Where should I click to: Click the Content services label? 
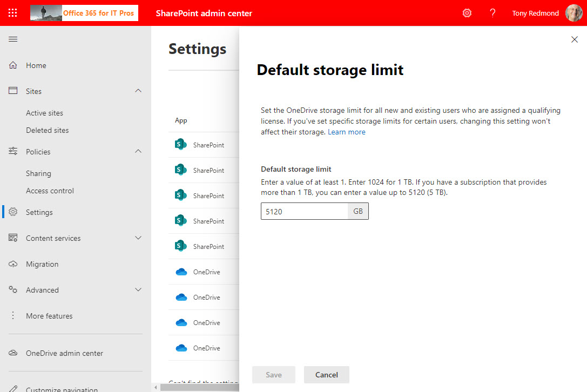[53, 239]
